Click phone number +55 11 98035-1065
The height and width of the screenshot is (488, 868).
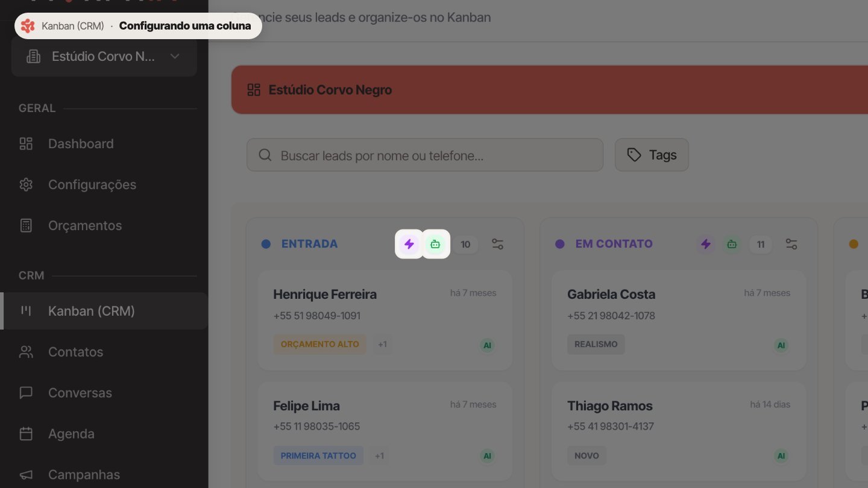pyautogui.click(x=316, y=427)
